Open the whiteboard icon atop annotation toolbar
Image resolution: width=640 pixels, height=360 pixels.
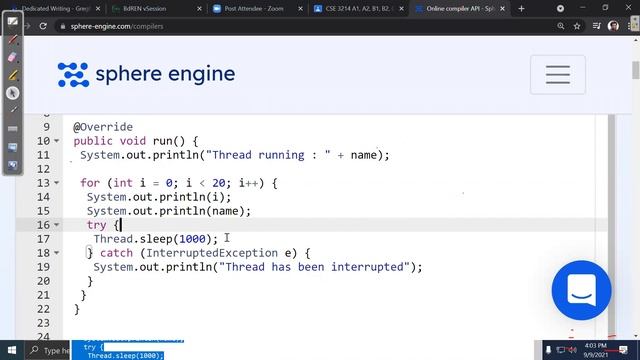pyautogui.click(x=13, y=22)
